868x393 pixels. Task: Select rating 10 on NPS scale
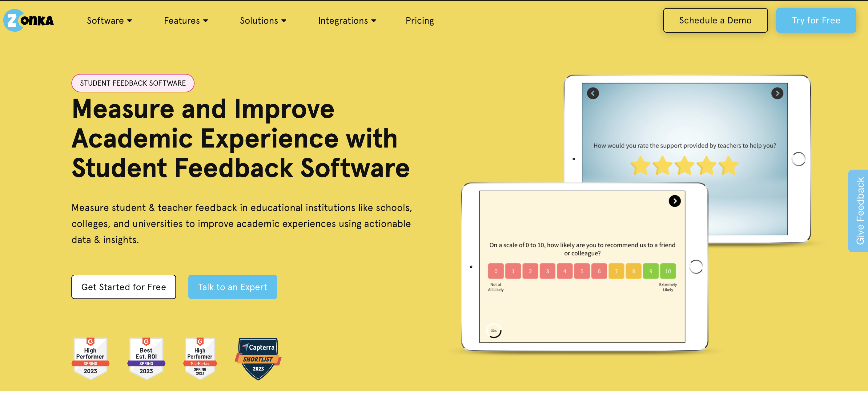pos(668,271)
